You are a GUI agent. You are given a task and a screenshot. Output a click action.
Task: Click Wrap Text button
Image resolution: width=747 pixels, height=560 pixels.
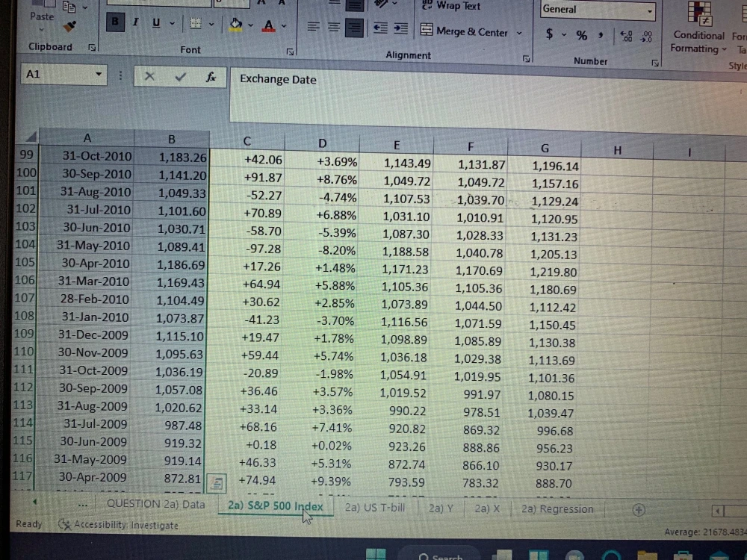click(x=451, y=6)
